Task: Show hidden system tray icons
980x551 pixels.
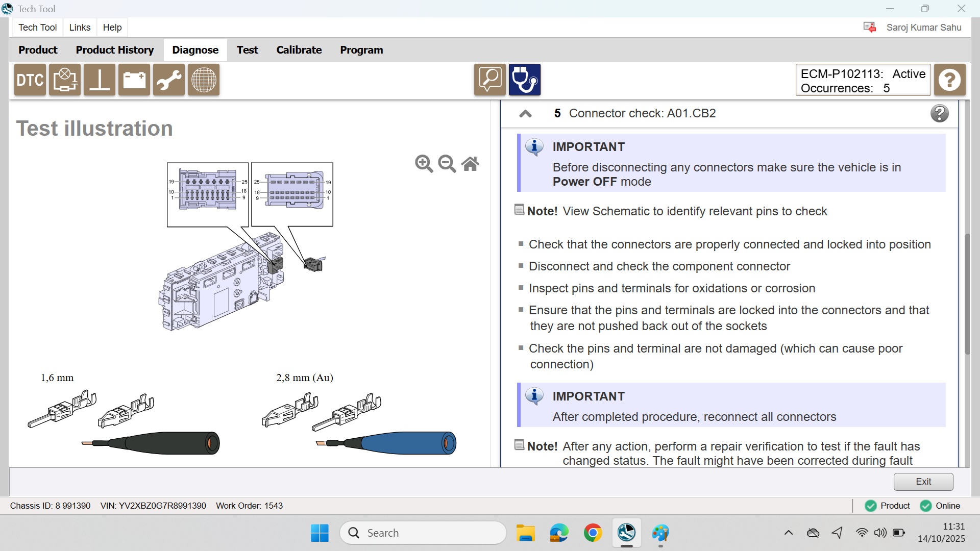Action: point(788,533)
